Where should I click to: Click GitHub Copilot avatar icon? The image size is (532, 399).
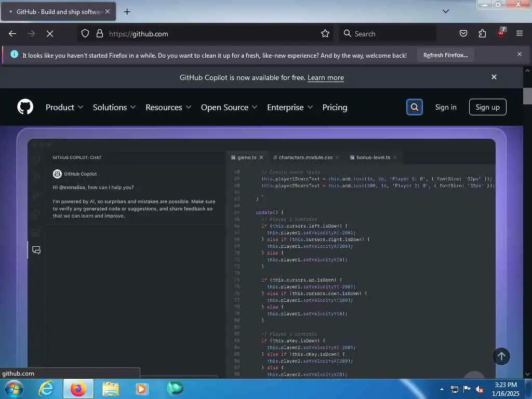point(57,174)
